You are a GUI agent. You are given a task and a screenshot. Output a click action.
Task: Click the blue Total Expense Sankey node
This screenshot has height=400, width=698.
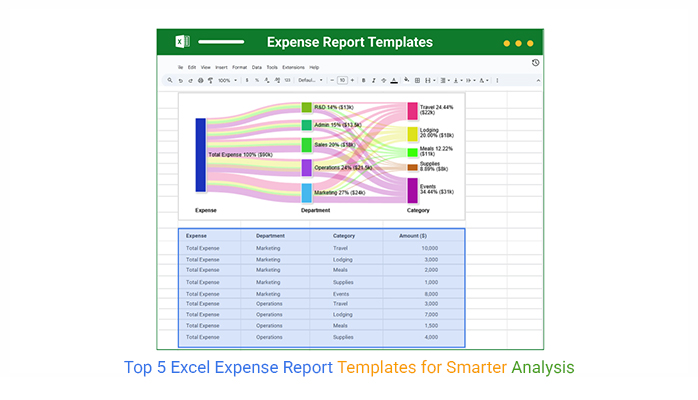coord(200,155)
